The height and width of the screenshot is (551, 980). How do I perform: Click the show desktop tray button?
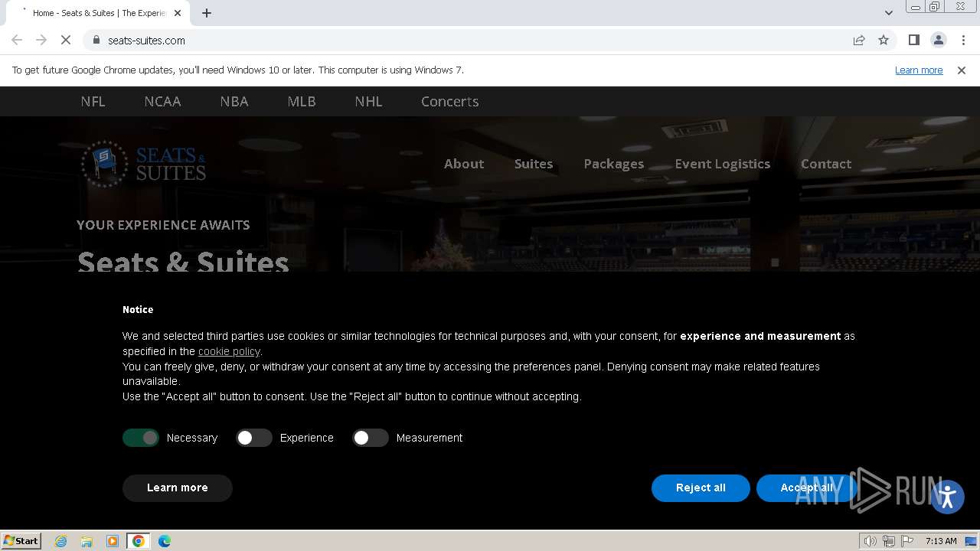[972, 541]
